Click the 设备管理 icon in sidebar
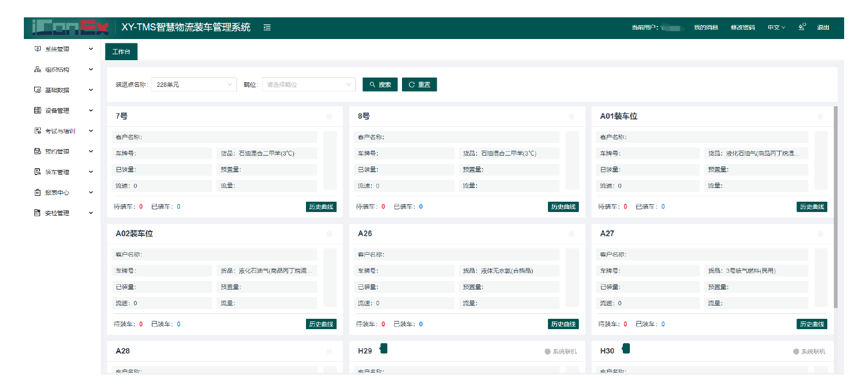The height and width of the screenshot is (392, 868). point(37,111)
